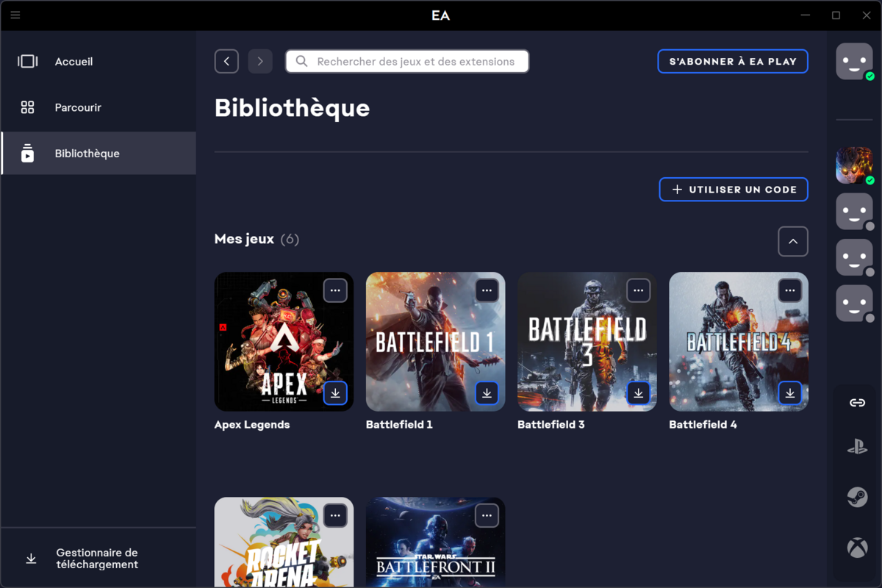Focus the game search field
The image size is (882, 588).
(407, 62)
